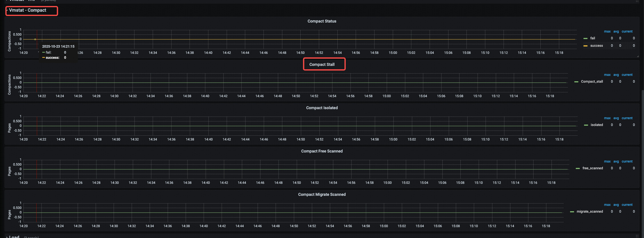Screen dimensions: 644x238
Task: Expand the Load row at bottom
Action: [14, 237]
